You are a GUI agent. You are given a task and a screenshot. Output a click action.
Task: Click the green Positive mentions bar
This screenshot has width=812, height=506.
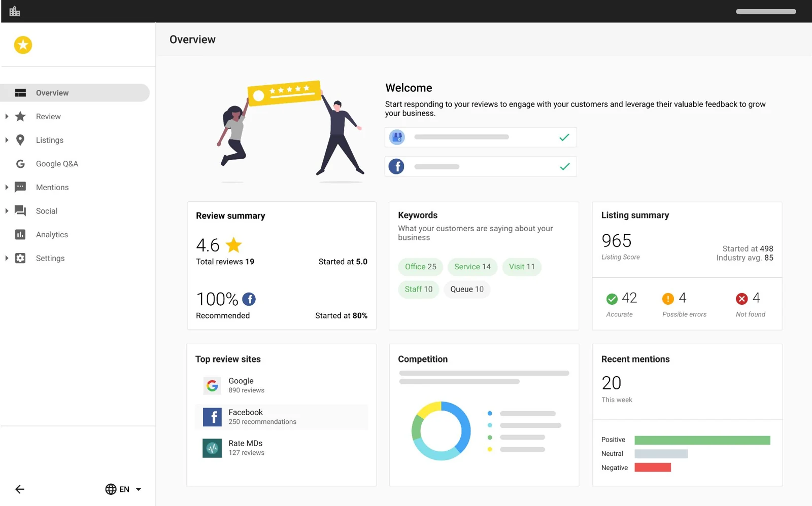tap(702, 440)
